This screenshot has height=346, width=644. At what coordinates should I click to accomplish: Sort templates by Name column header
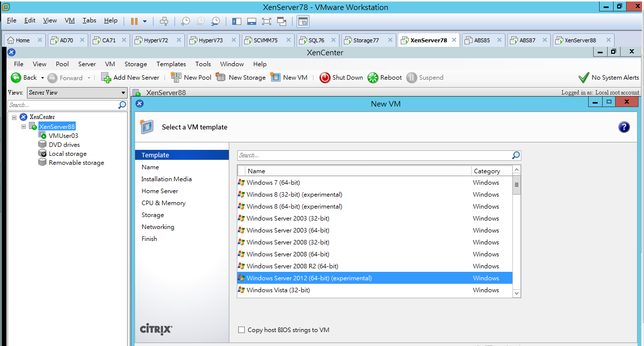coord(358,171)
